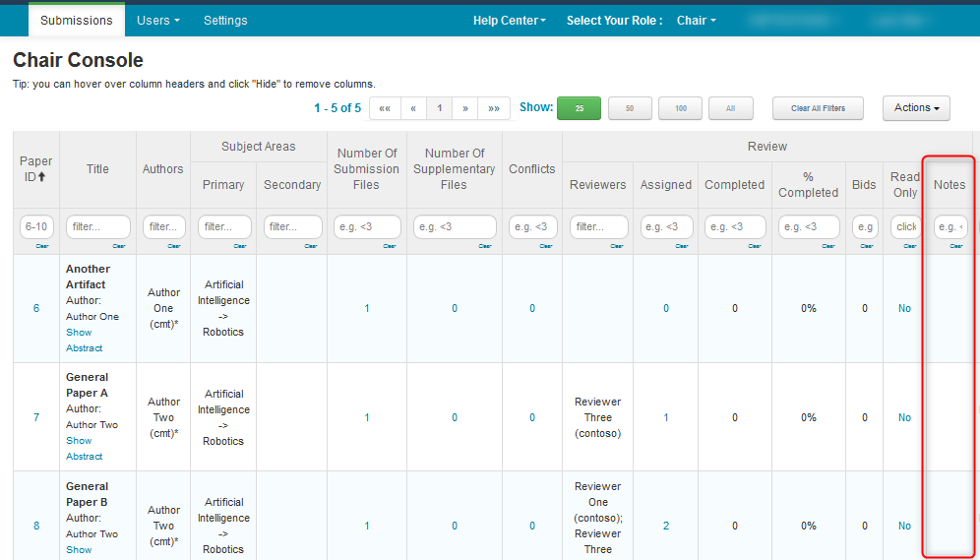980x560 pixels.
Task: Click in the Reviewers filter field
Action: pos(597,227)
